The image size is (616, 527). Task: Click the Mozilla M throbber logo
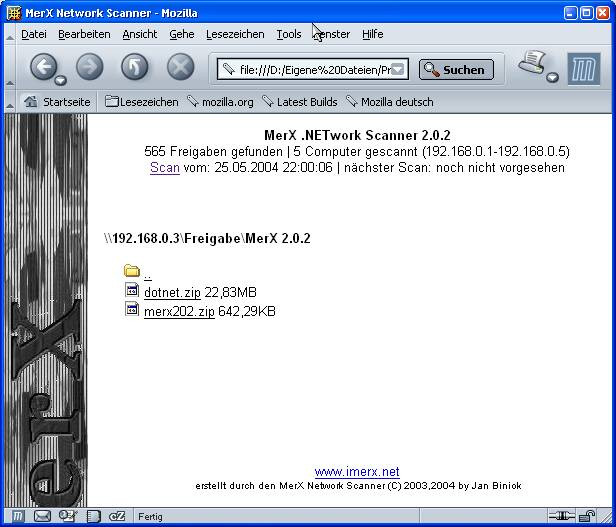pos(584,69)
